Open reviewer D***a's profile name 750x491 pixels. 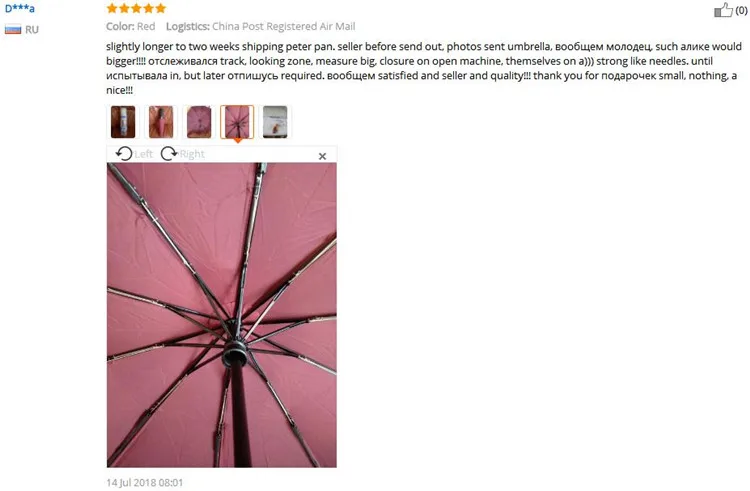(20, 8)
